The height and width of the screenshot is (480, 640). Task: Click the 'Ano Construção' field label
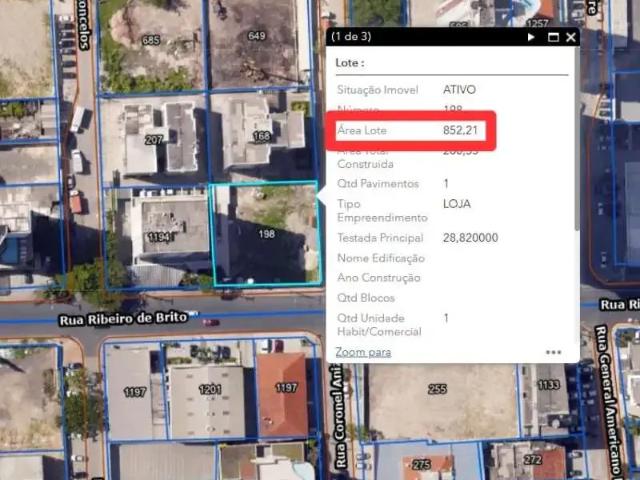click(379, 278)
